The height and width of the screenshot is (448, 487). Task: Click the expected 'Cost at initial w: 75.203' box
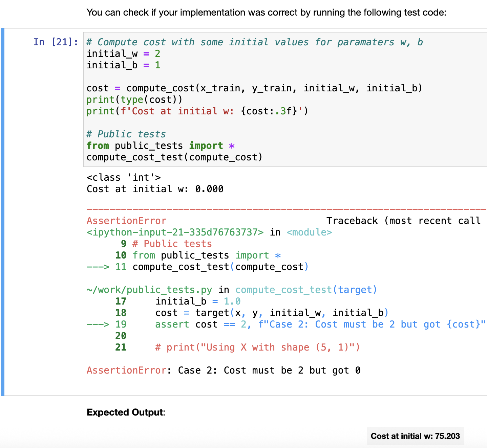click(x=415, y=436)
